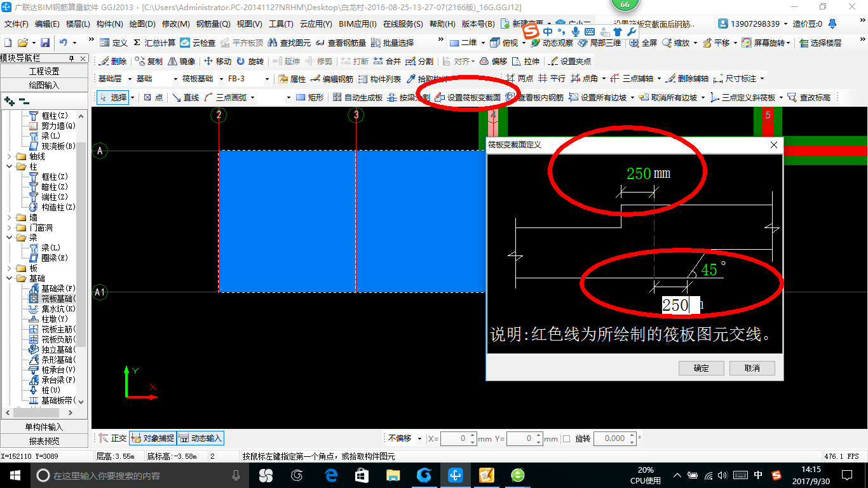Click 确定 button in dialog
Viewport: 868px width, 488px height.
click(x=702, y=368)
